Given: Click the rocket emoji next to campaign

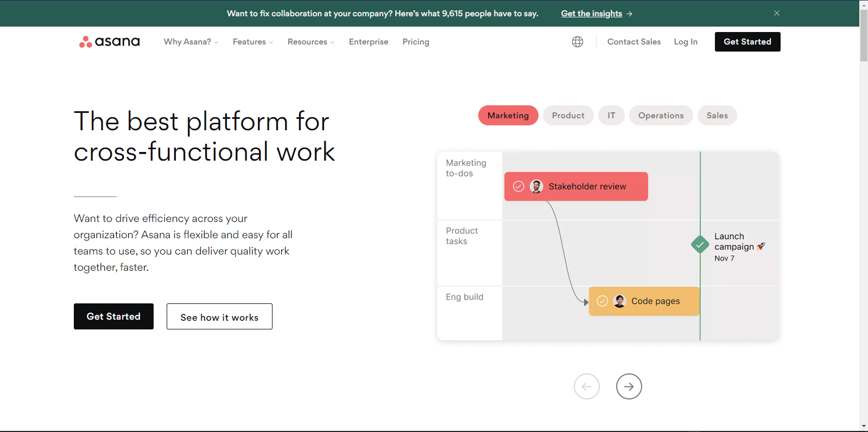Looking at the screenshot, I should point(761,246).
